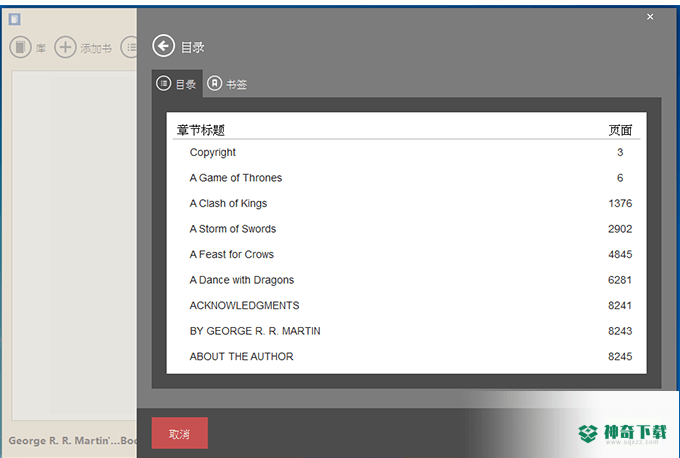Click the 添加书 add book plus icon
The width and height of the screenshot is (680, 458).
(x=65, y=47)
